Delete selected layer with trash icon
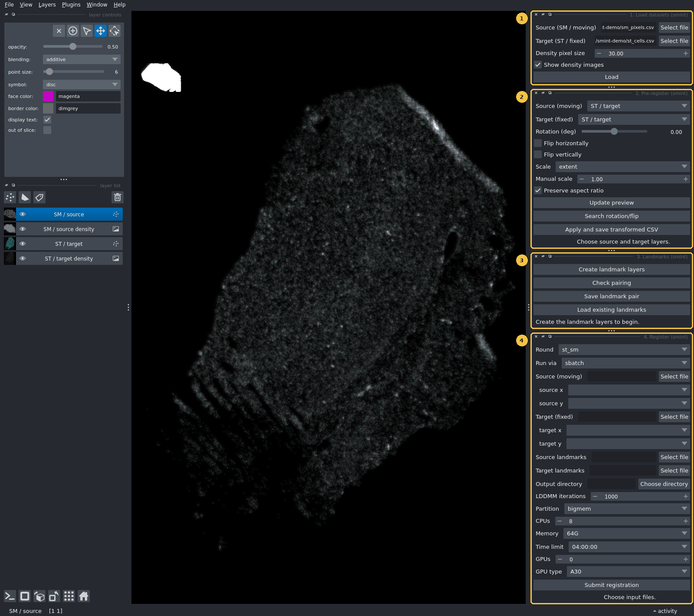The height and width of the screenshot is (616, 694). 117,197
